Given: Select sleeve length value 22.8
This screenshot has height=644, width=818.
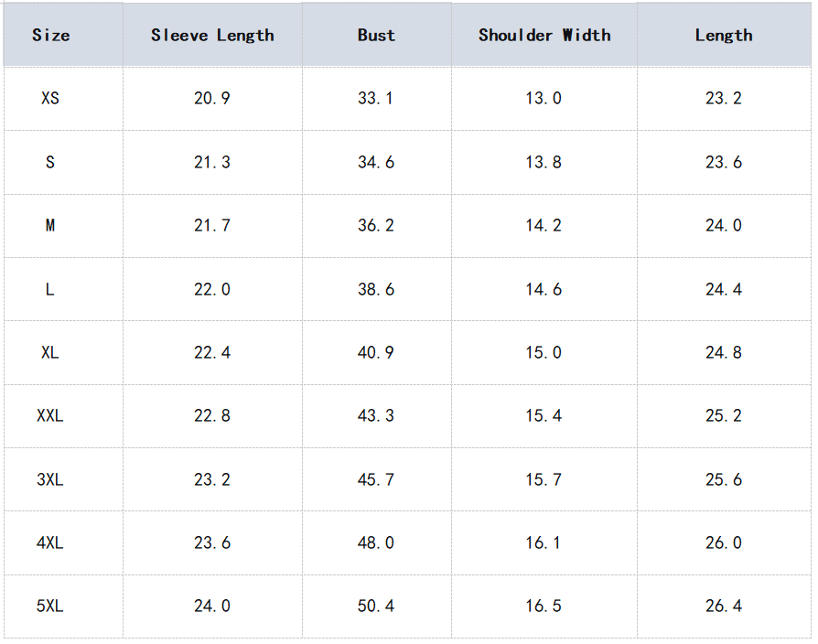Looking at the screenshot, I should (212, 415).
